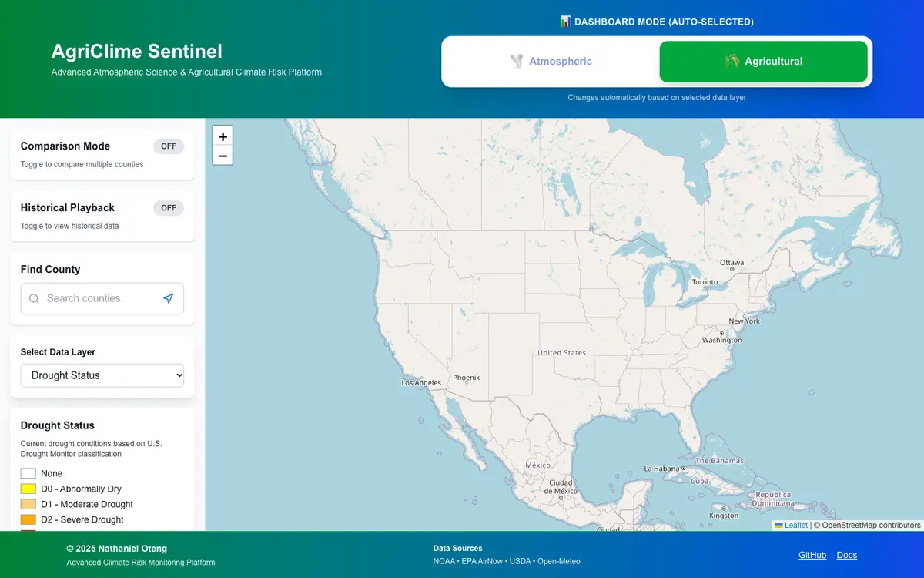Focus the Search counties input field
Screen dimensions: 924x578
point(102,298)
